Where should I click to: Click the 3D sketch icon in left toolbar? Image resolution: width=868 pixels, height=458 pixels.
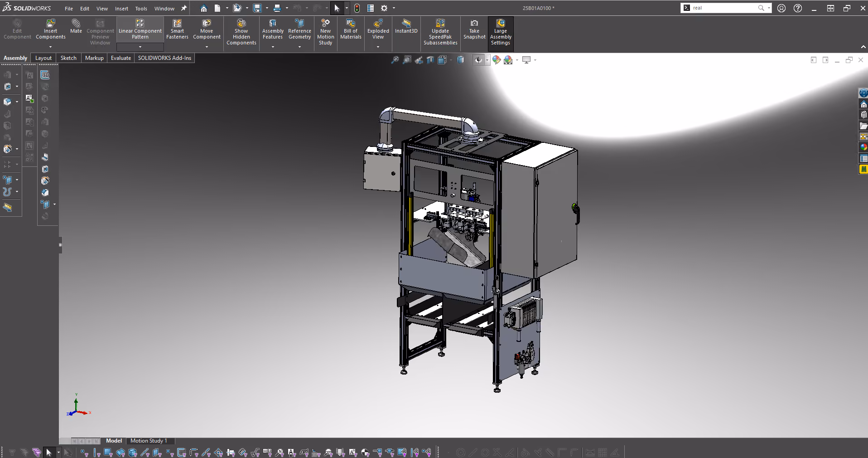pyautogui.click(x=45, y=75)
